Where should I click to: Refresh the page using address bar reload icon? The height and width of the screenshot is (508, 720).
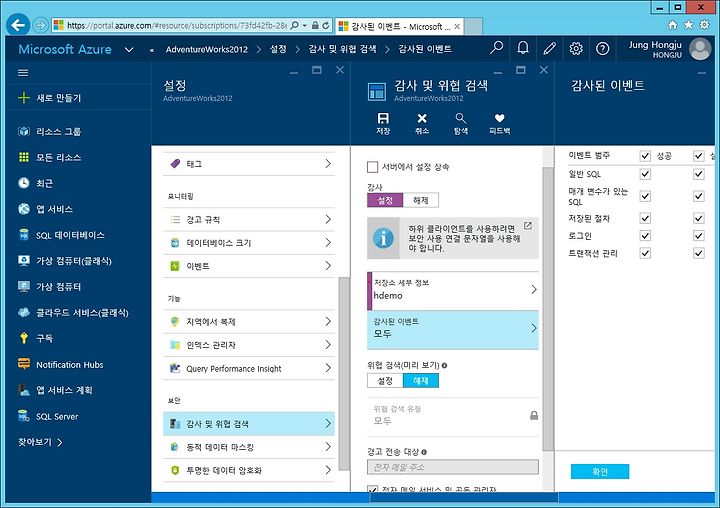pos(326,25)
